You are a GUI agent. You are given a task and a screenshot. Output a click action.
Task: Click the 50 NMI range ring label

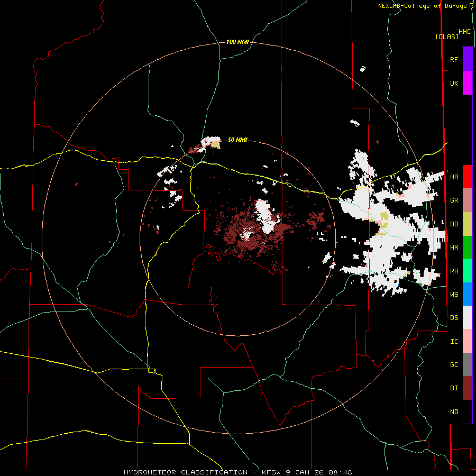click(x=237, y=140)
